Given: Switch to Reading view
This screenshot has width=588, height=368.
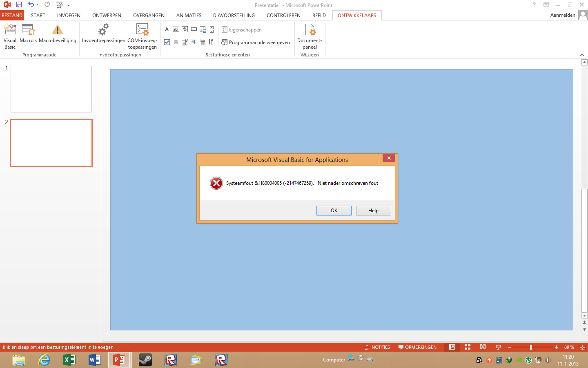Looking at the screenshot, I should tap(483, 347).
